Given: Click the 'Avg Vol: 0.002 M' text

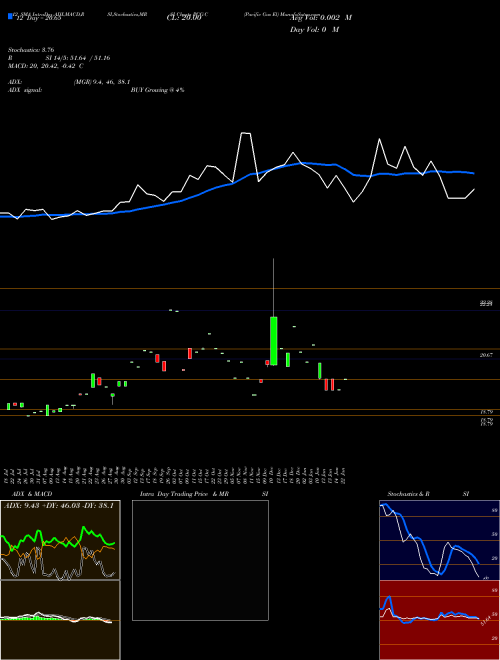Looking at the screenshot, I should pos(321,18).
